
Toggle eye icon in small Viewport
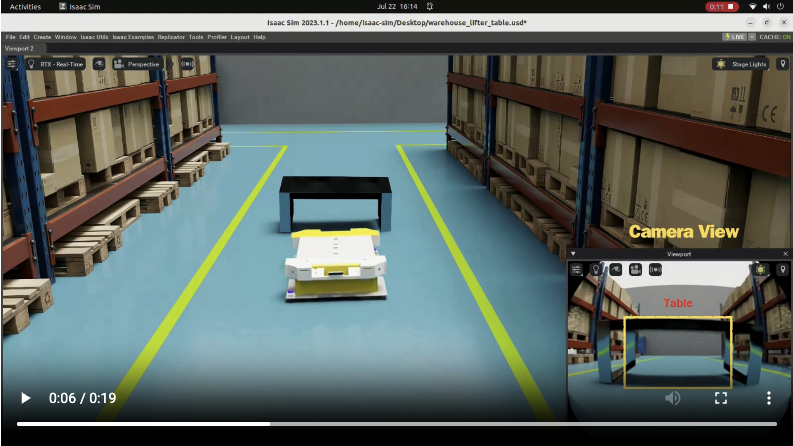tap(615, 270)
